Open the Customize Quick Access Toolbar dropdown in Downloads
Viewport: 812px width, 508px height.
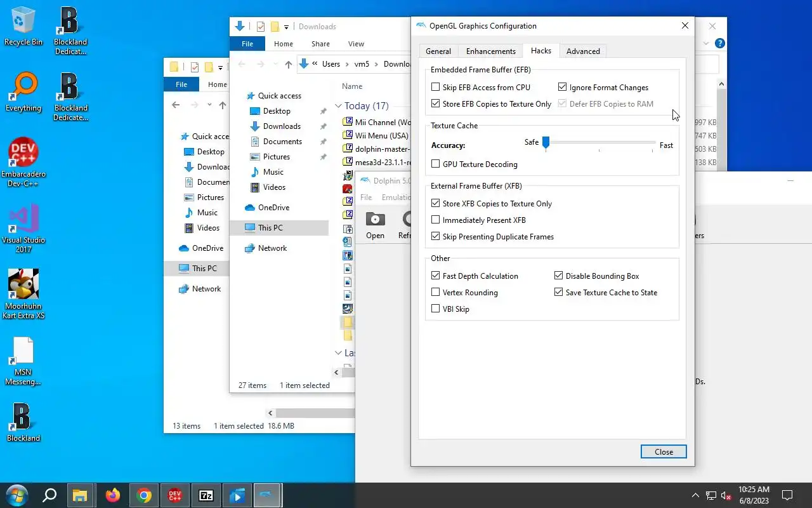click(286, 27)
